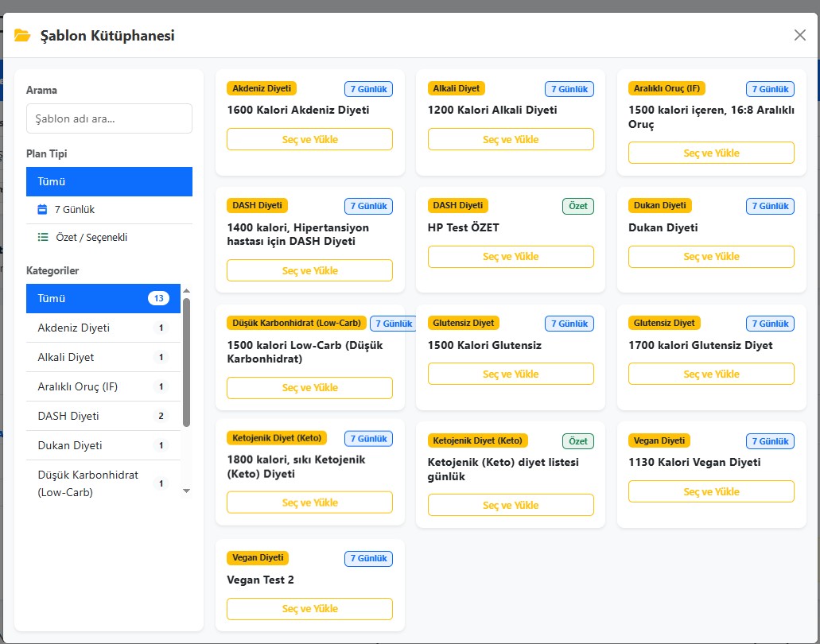Select Tümü under Plan Tipi
This screenshot has width=820, height=644.
tap(109, 181)
